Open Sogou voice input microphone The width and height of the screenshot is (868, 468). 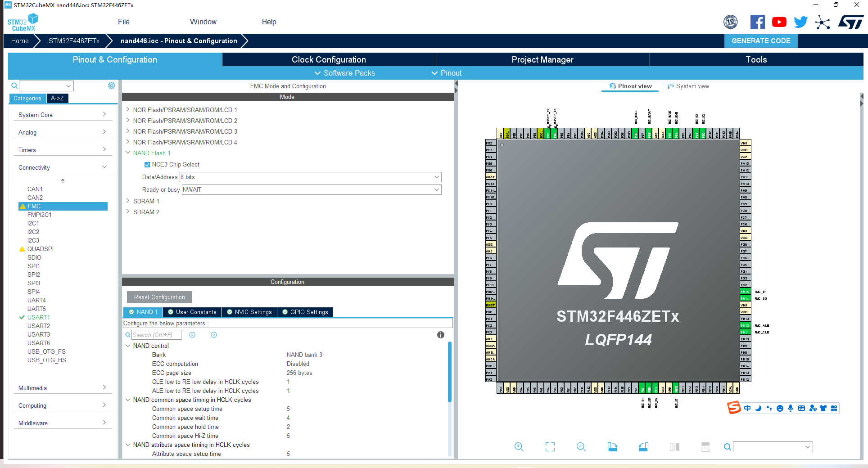click(791, 408)
